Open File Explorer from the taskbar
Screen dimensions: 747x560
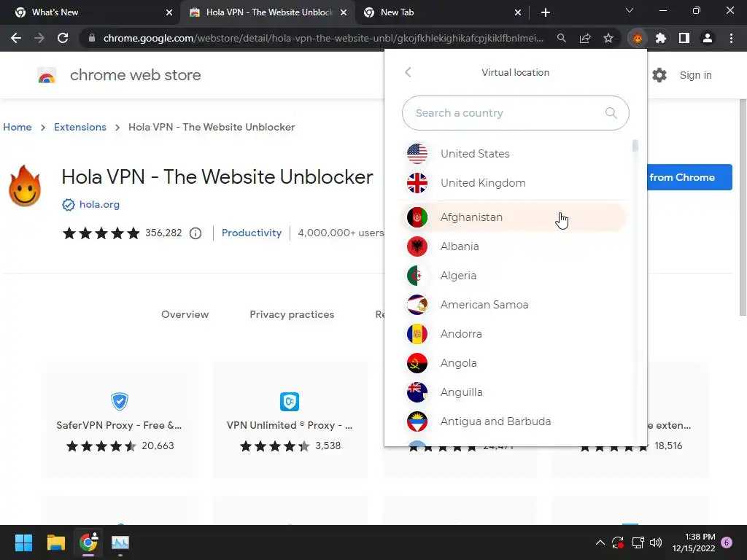click(x=55, y=542)
